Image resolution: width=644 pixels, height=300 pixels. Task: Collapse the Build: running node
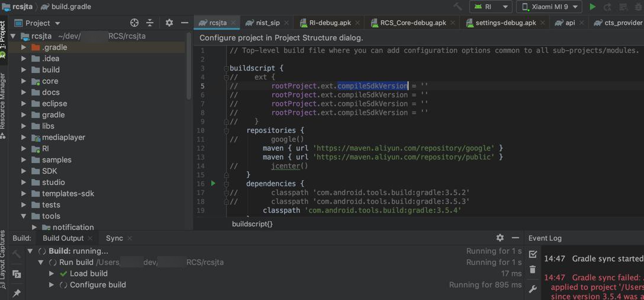click(30, 251)
